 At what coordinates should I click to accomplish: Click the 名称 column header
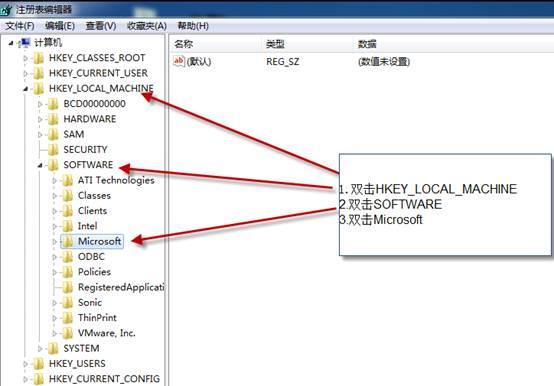click(x=184, y=44)
